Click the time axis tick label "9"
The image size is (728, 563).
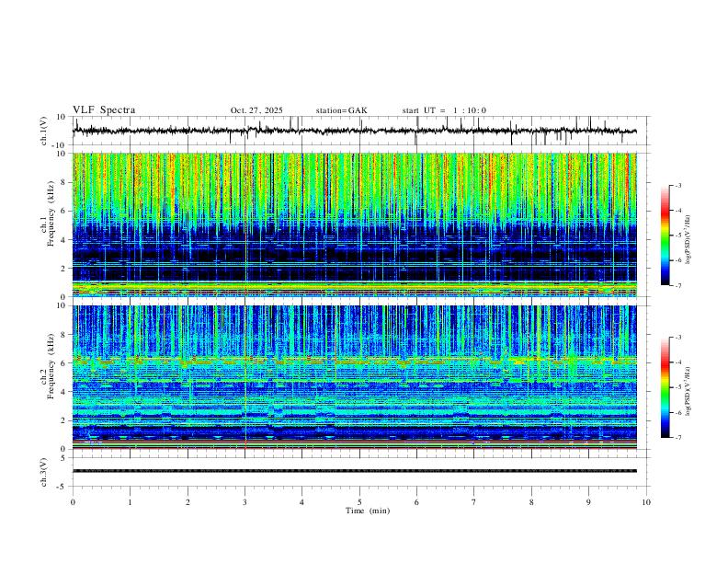[588, 502]
